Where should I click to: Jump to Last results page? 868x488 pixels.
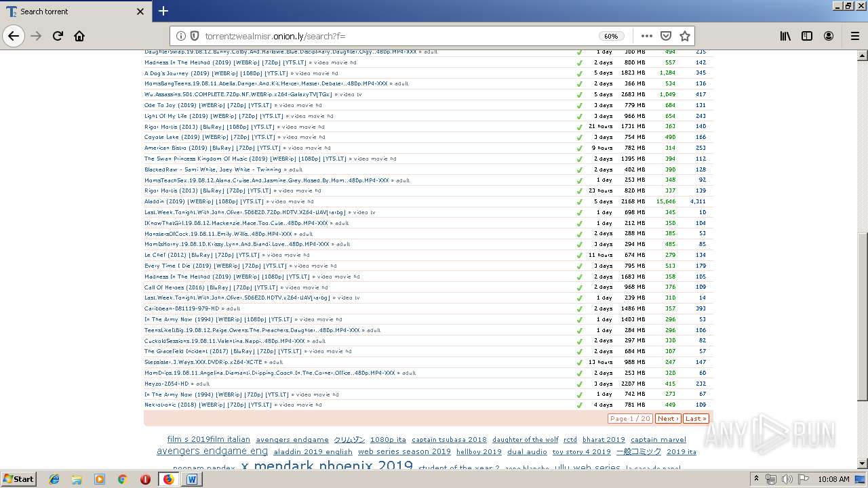696,418
